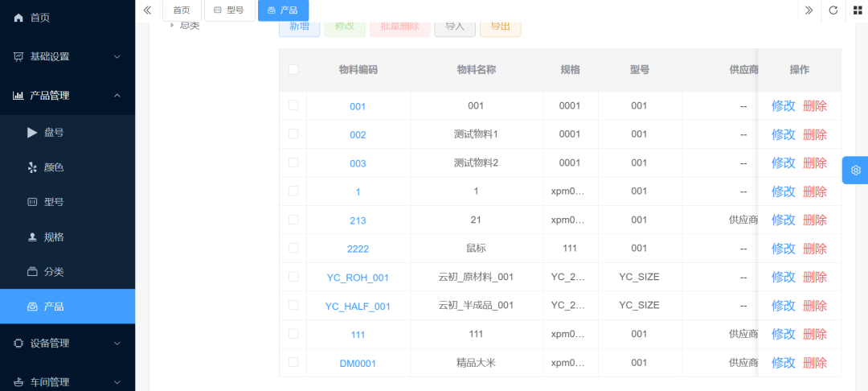Viewport: 868px width, 391px height.
Task: Tick the select-all checkbox in table header
Action: (x=293, y=70)
